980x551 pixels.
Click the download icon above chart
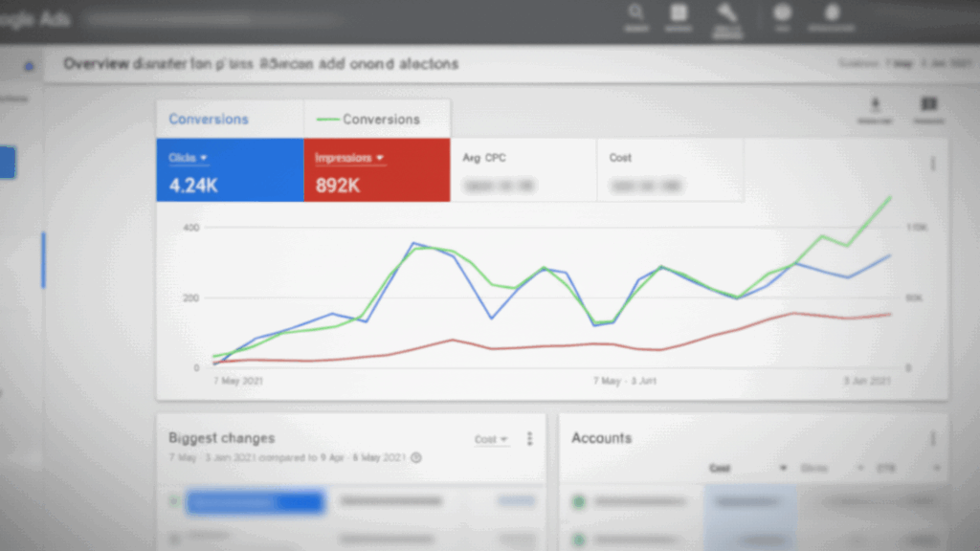(x=875, y=104)
